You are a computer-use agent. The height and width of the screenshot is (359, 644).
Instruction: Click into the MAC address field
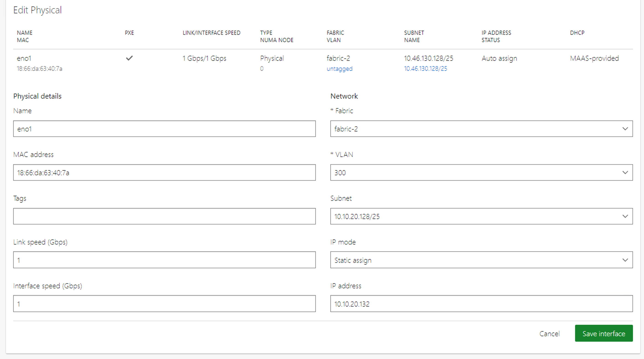click(164, 173)
